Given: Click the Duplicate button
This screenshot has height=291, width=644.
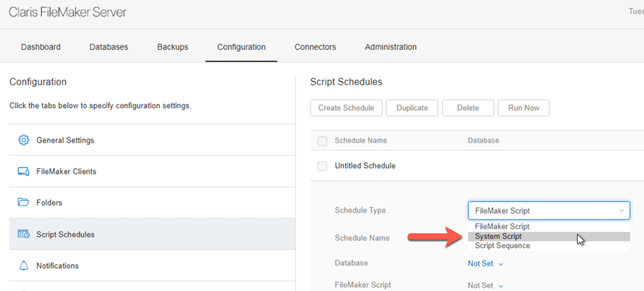Looking at the screenshot, I should (412, 108).
